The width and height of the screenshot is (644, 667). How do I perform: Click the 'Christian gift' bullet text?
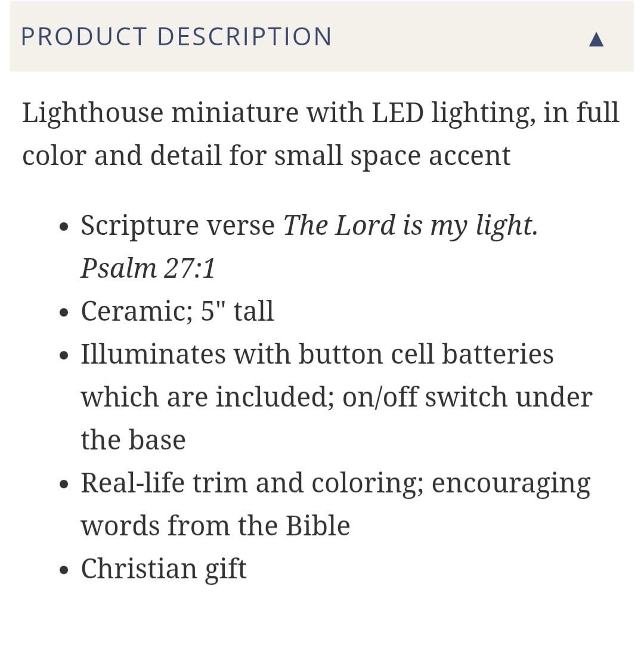pos(163,569)
